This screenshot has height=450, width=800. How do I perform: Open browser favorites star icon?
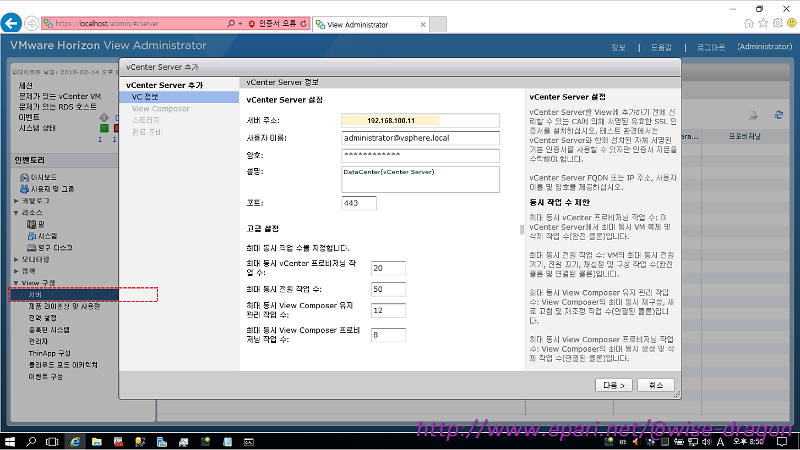(763, 23)
